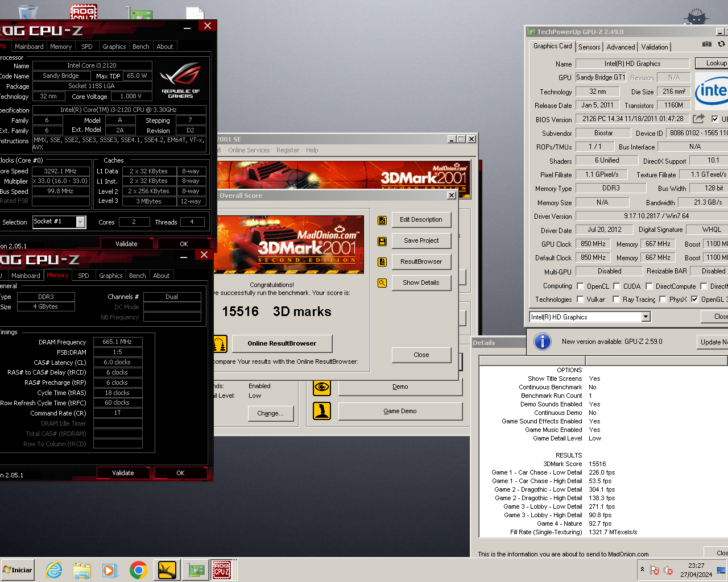Open Graphics tab in upper CPU-Z window
728x582 pixels.
click(114, 47)
